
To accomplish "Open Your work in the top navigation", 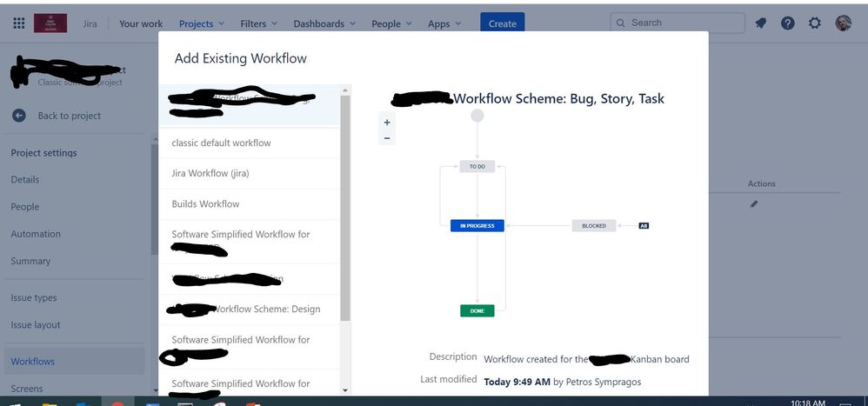I will (141, 23).
